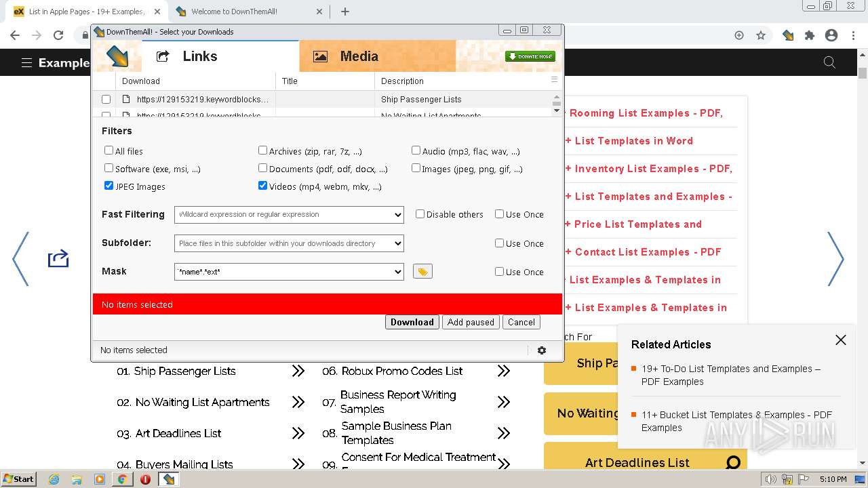868x488 pixels.
Task: Click the volume tray icon
Action: point(771,479)
